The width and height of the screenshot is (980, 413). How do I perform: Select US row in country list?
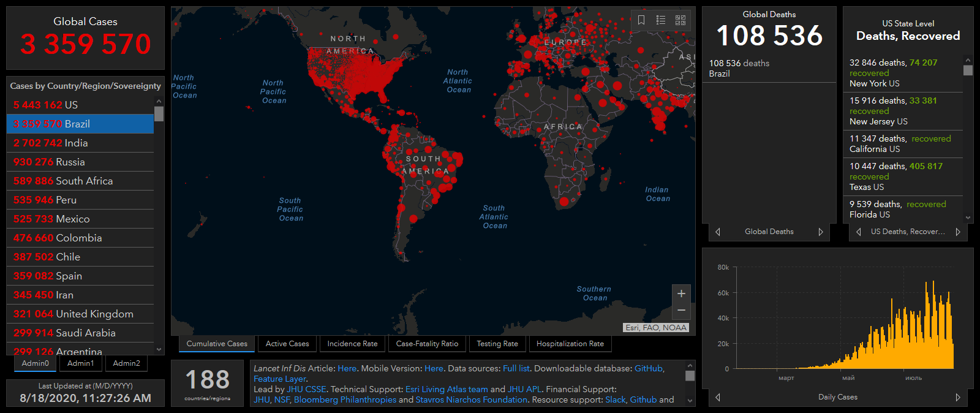tap(80, 105)
